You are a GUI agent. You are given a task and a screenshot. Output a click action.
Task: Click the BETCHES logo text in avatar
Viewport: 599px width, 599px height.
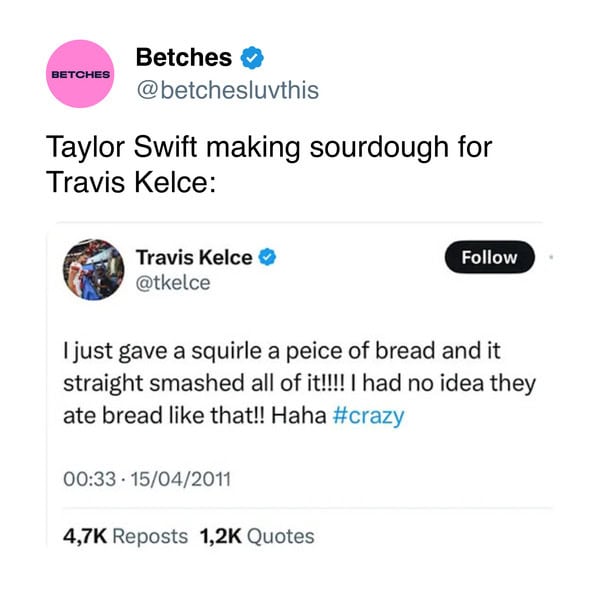tap(80, 74)
